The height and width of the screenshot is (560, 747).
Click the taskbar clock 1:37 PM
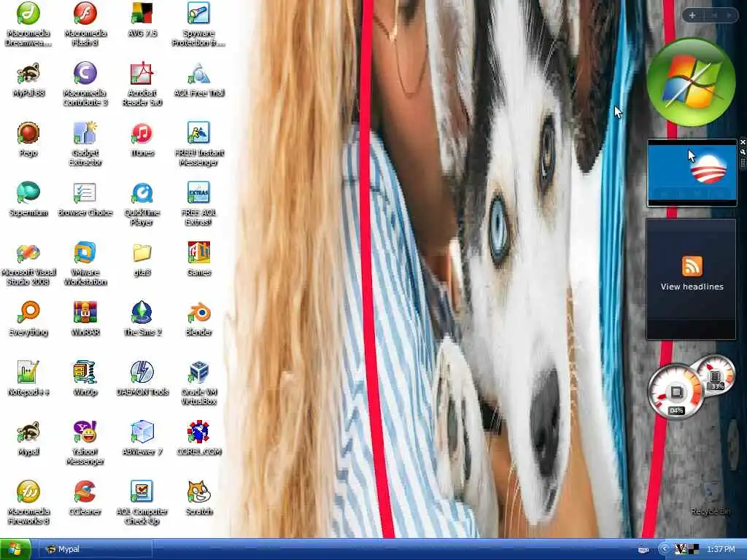click(x=721, y=549)
